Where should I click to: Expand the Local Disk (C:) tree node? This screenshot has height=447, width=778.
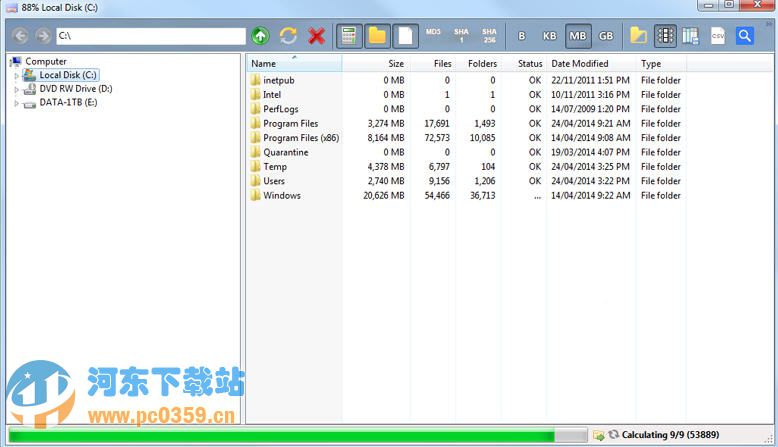pos(16,76)
